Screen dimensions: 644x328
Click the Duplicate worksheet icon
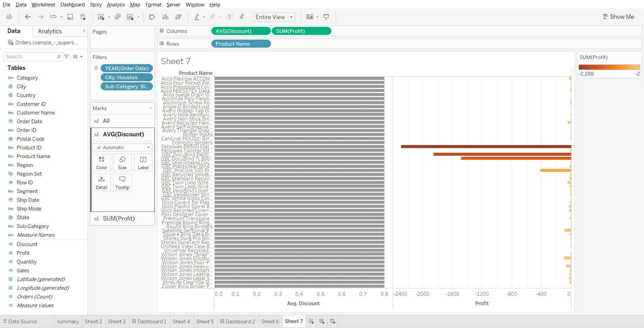pos(117,17)
